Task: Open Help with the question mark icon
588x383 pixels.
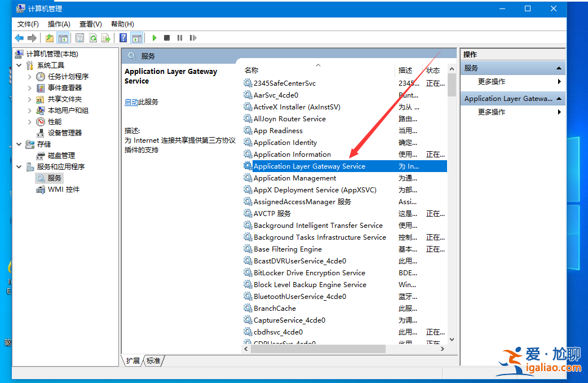Action: 123,38
